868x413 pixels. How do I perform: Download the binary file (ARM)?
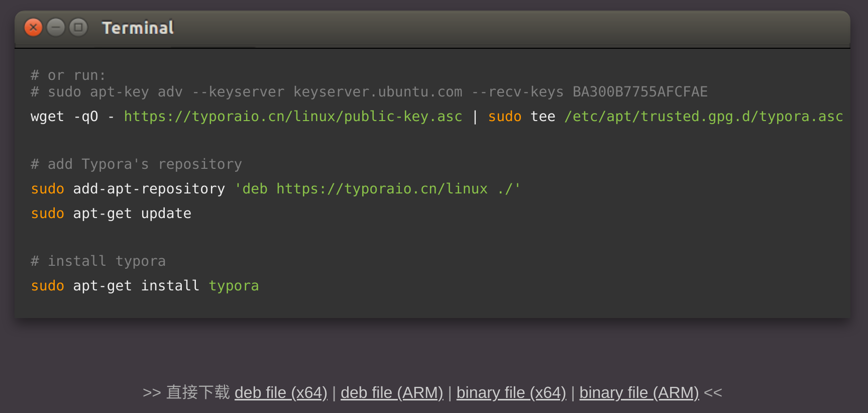point(639,392)
